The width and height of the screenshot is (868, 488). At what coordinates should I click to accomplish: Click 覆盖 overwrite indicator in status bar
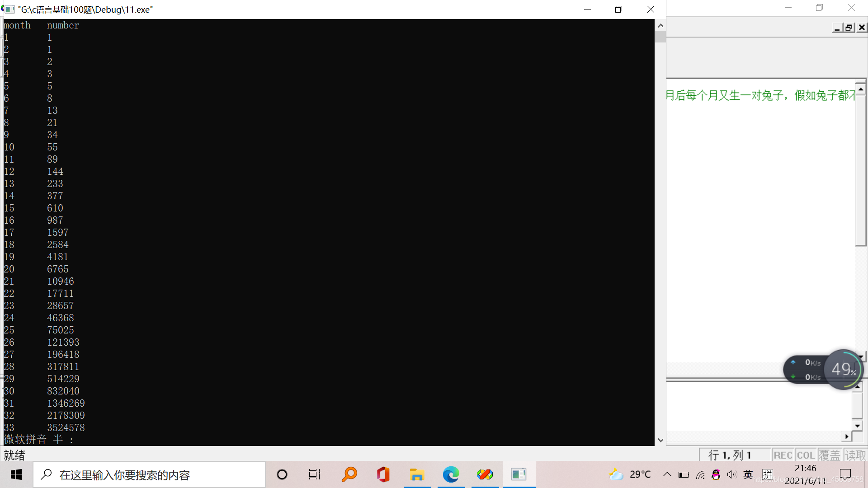tap(830, 455)
